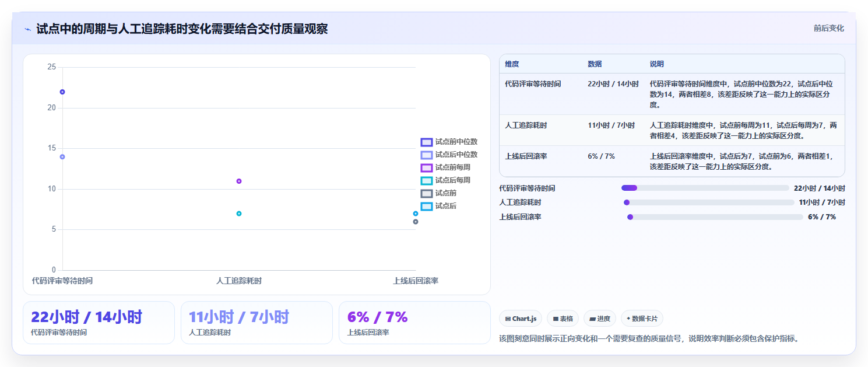Toggle 试点后每周 legend swatch
This screenshot has width=868, height=367.
tap(426, 180)
